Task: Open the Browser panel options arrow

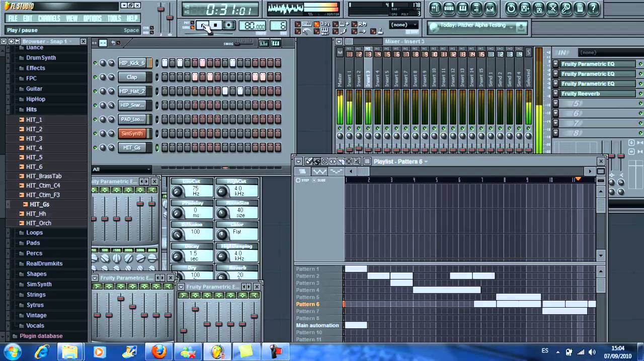Action: tap(4, 42)
